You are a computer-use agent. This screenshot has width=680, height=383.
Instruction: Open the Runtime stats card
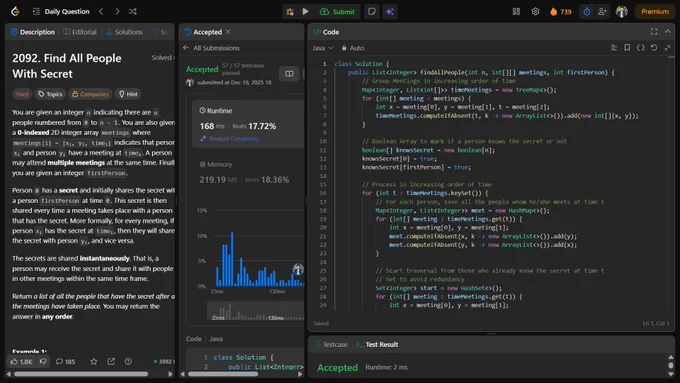248,124
